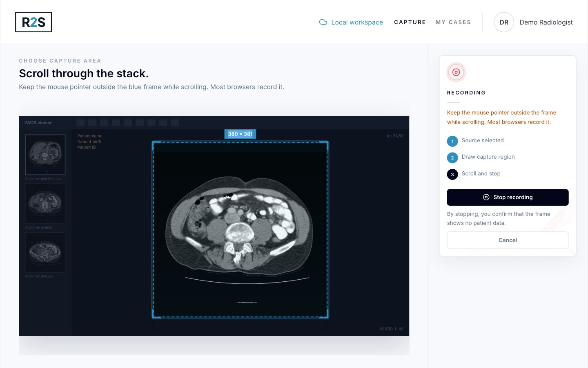Click the top-left corner handle of capture frame
The image size is (588, 368).
coord(154,144)
